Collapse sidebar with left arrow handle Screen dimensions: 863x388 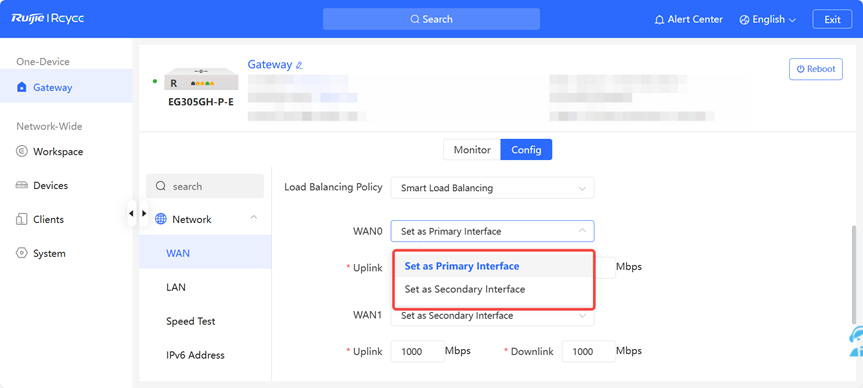pos(131,213)
